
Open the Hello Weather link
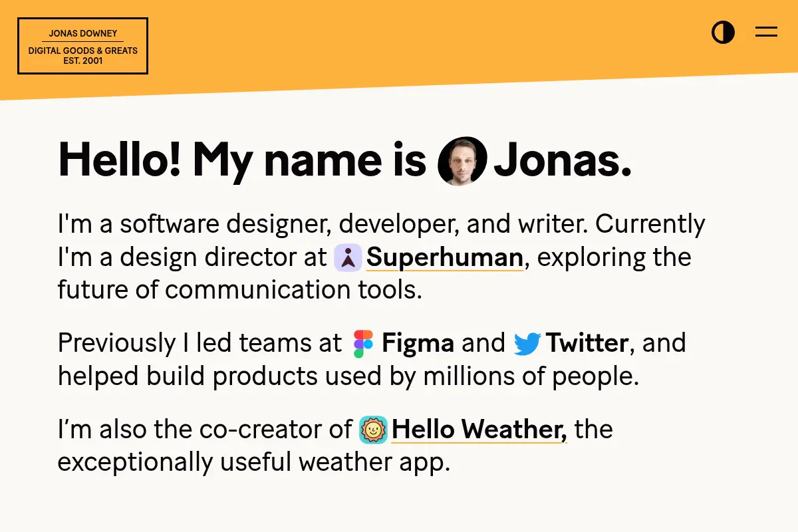[479, 430]
